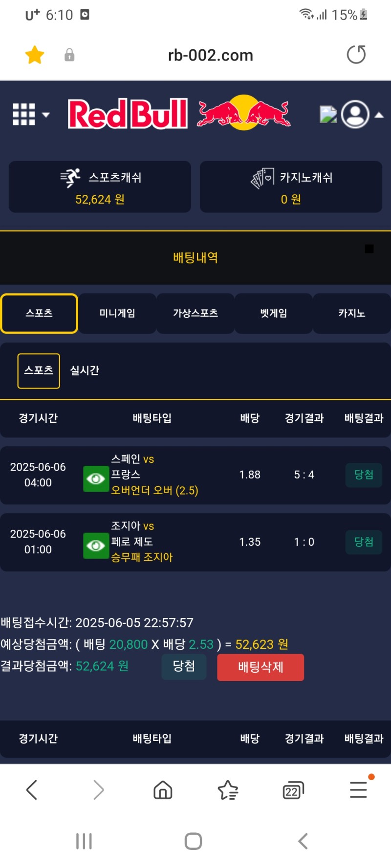391x868 pixels.
Task: Open the 카지노캐쉬 balance card
Action: pos(291,187)
